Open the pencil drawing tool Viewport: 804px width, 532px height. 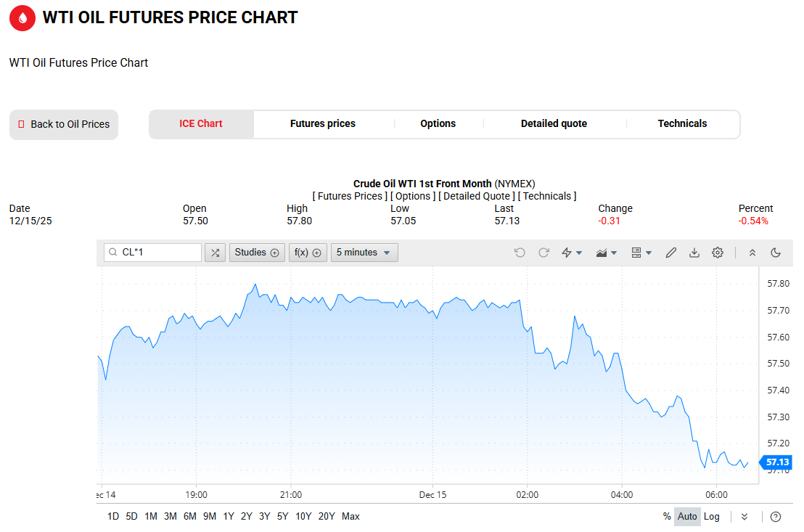(x=671, y=253)
